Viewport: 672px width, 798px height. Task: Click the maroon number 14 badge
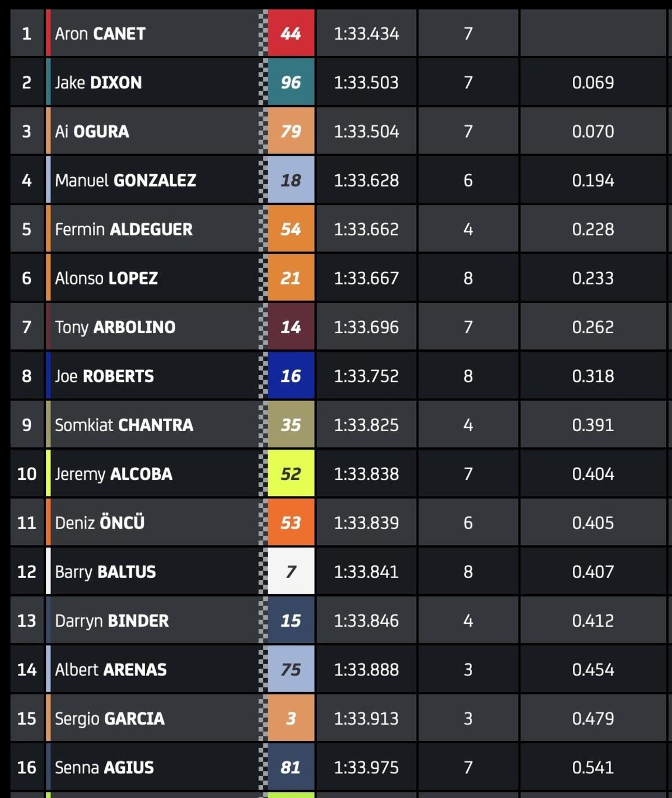(291, 327)
